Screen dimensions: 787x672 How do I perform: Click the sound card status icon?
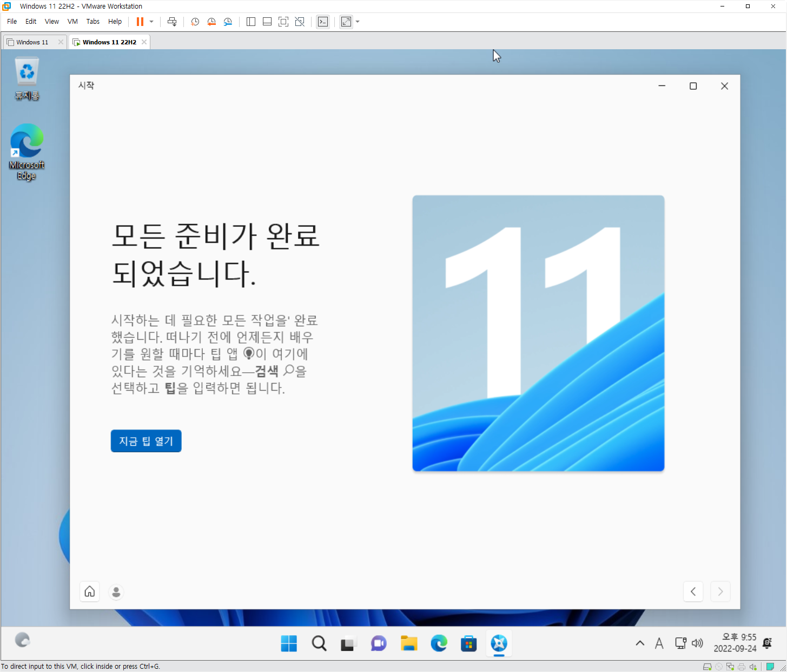[x=753, y=667]
